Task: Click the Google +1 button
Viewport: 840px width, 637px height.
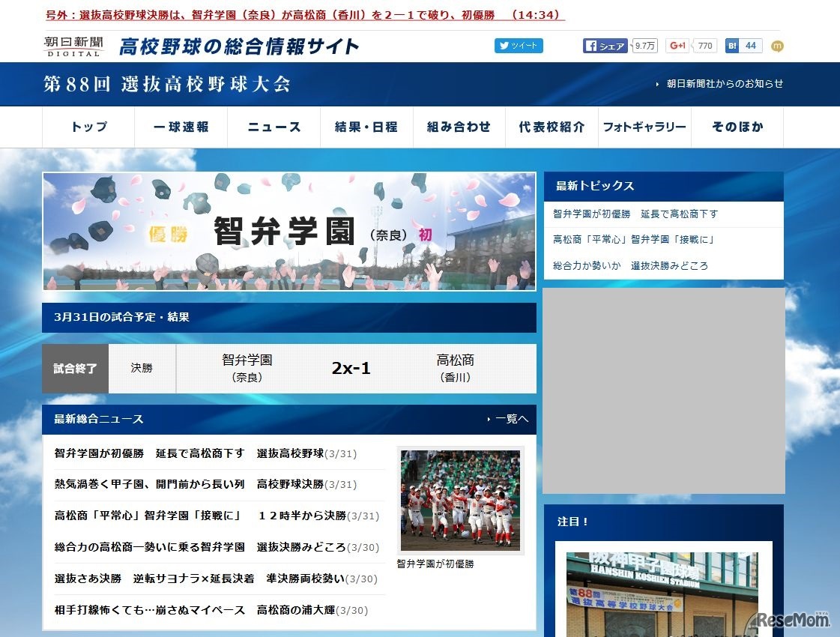Action: 677,46
